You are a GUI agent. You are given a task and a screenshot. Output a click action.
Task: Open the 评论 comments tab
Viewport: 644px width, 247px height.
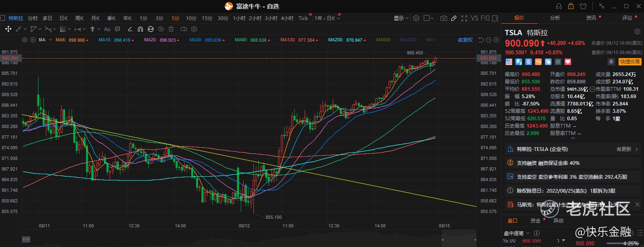pyautogui.click(x=627, y=18)
